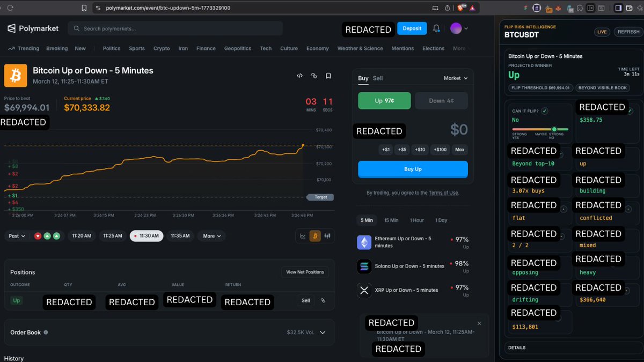644x362 pixels.
Task: Click the 'Can it flip?' check icon
Action: tap(545, 111)
